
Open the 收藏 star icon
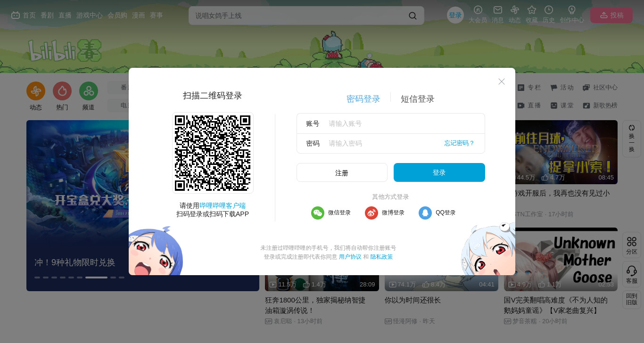click(x=532, y=10)
